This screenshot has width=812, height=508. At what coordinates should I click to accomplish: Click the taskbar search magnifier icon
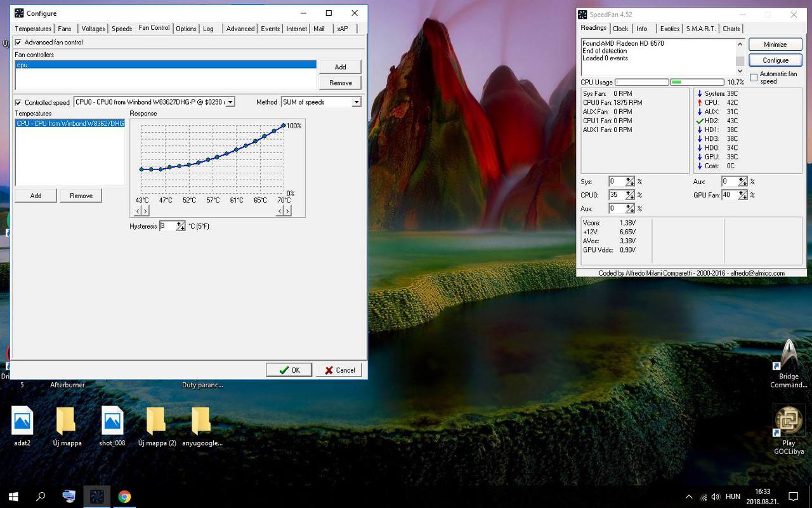click(x=41, y=497)
